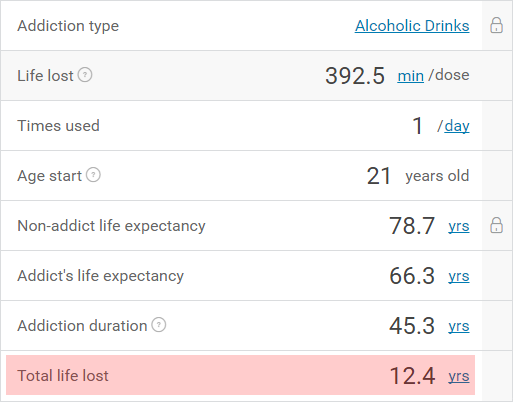Click the Total life lost label
Viewport: 513px width, 402px height.
[63, 376]
